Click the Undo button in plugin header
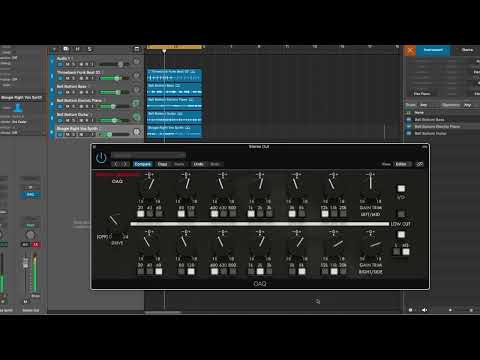 point(199,164)
